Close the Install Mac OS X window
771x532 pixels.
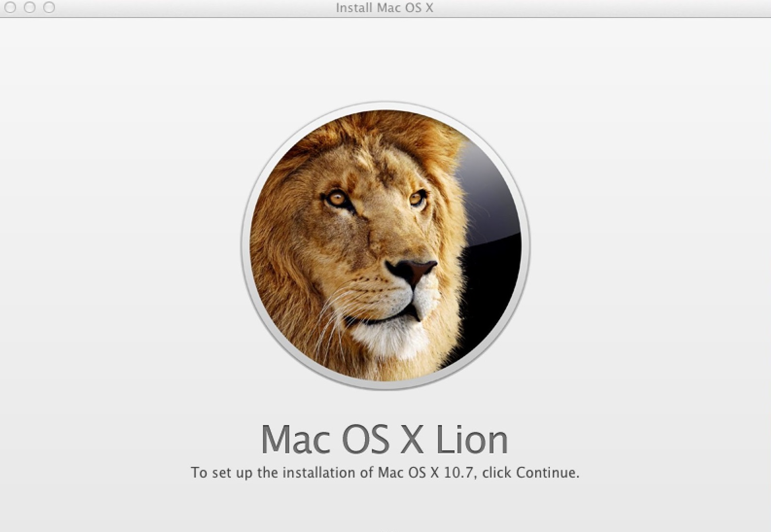pyautogui.click(x=10, y=7)
